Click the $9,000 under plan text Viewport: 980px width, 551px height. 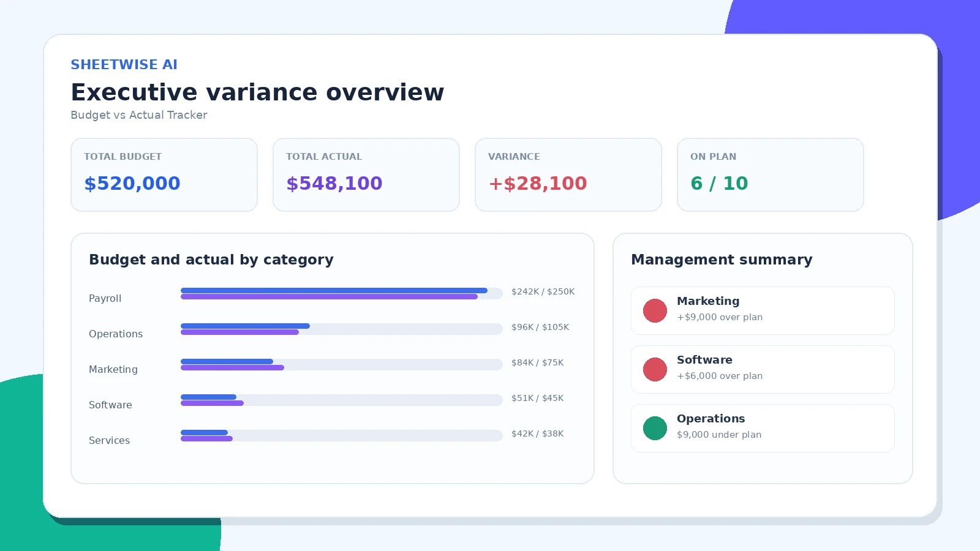pos(719,435)
